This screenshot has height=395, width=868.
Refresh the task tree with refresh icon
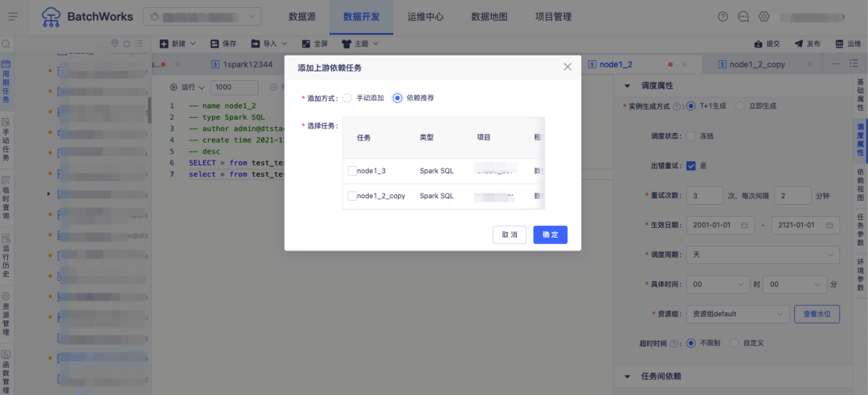127,43
